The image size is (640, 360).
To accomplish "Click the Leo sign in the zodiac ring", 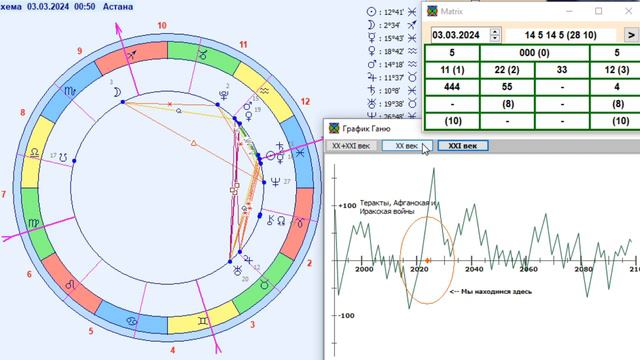I will pos(70,284).
